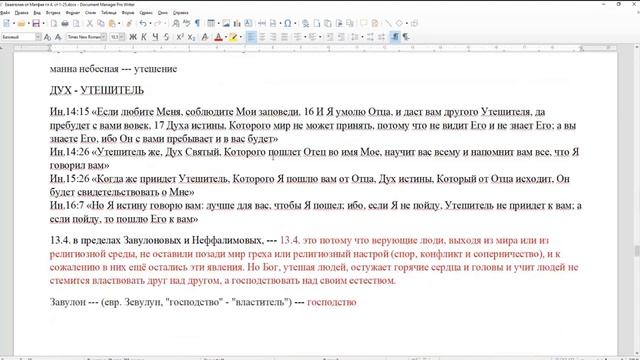Click heading text 'ДУХ - УТЕШИТЕЛЬ'
Viewport: 640px width, 360px height.
pyautogui.click(x=97, y=90)
